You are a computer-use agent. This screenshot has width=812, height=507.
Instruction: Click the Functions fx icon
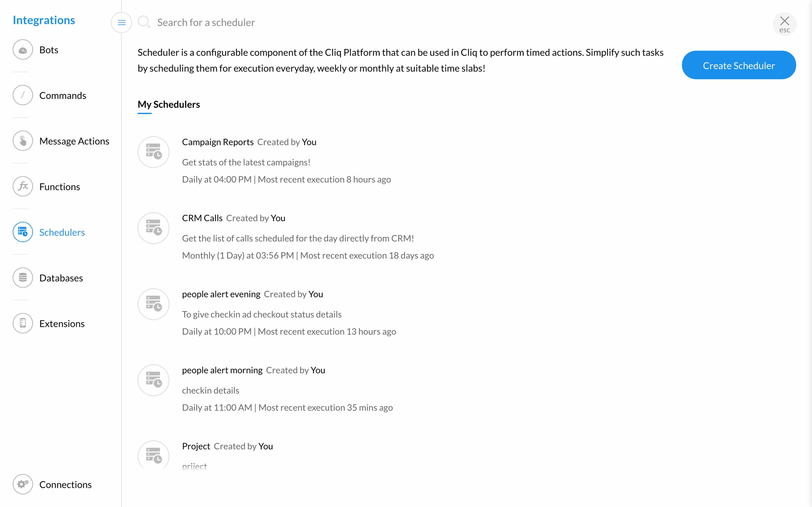[23, 186]
